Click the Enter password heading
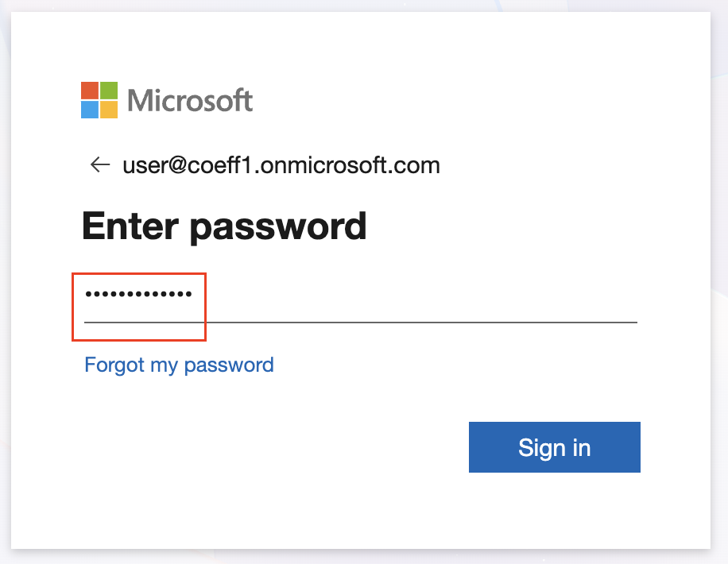 click(x=224, y=226)
